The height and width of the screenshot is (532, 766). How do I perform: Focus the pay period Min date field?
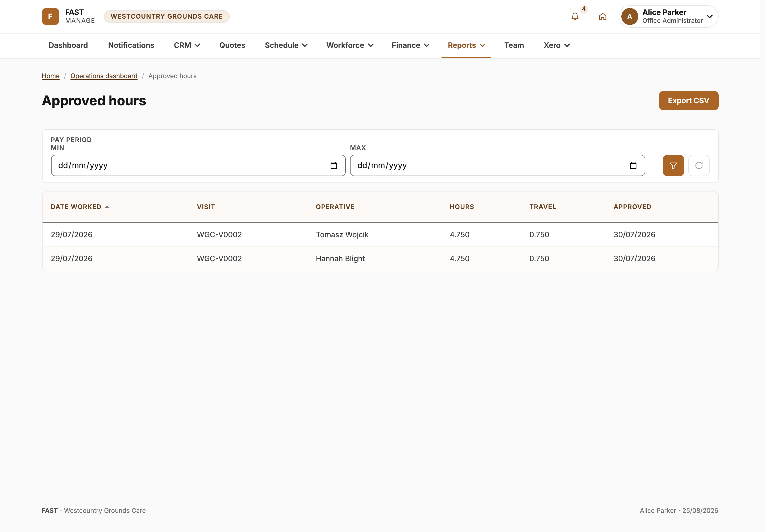198,165
